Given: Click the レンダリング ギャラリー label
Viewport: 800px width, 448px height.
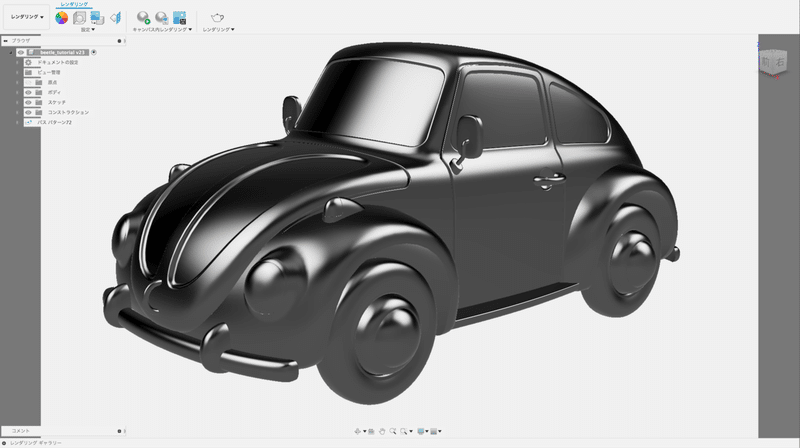Looking at the screenshot, I should pyautogui.click(x=36, y=443).
